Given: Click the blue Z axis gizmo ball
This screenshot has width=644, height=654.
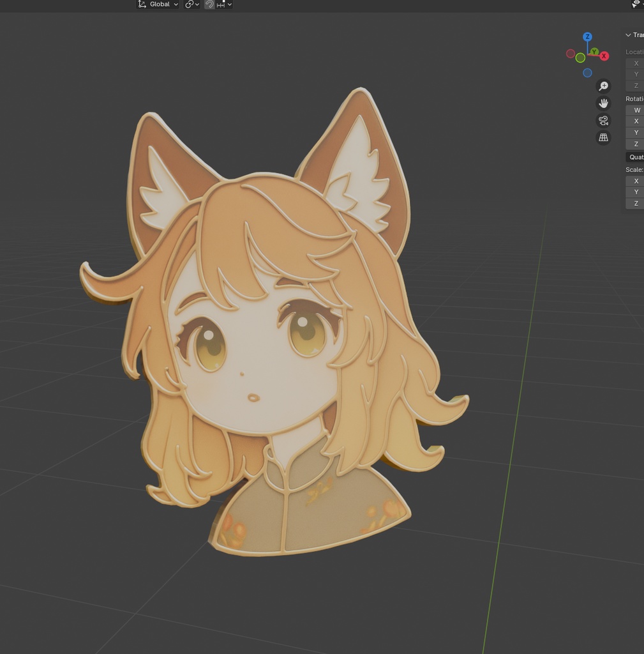Looking at the screenshot, I should [587, 36].
